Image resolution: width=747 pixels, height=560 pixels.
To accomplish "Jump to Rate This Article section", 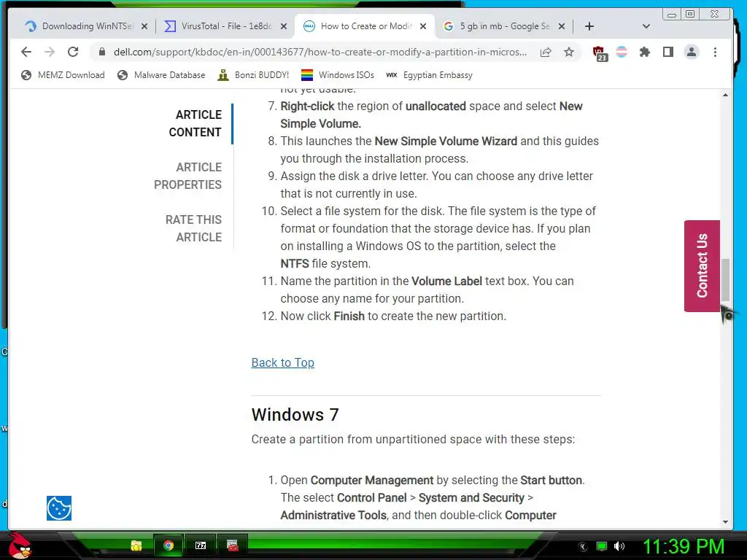I will pos(193,228).
